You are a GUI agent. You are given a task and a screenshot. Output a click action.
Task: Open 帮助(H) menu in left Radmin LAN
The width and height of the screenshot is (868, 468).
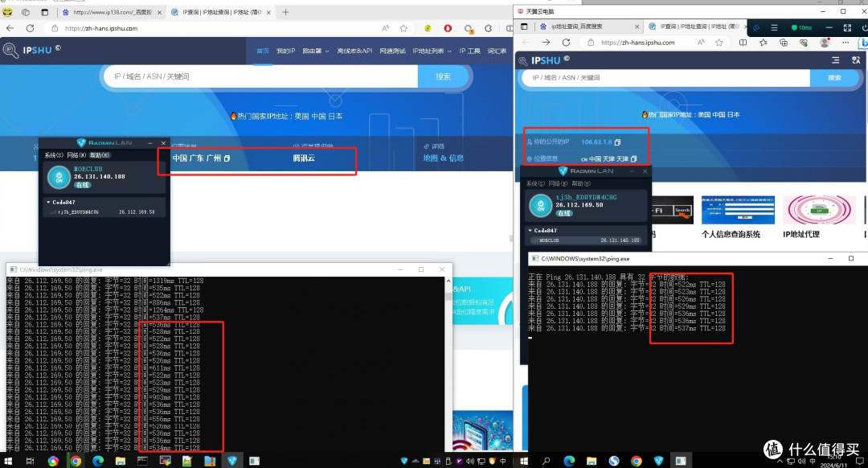coord(100,155)
